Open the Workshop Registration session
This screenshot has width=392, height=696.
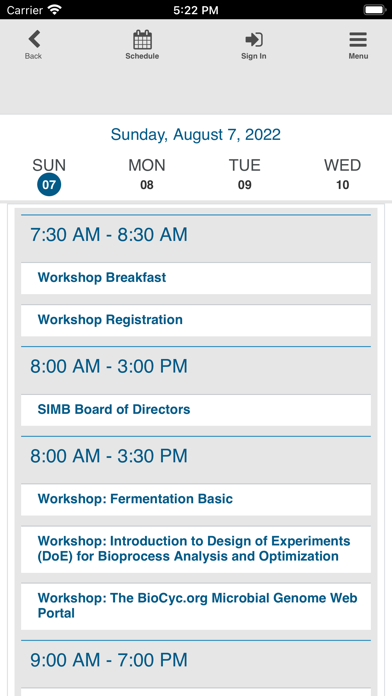tap(196, 320)
